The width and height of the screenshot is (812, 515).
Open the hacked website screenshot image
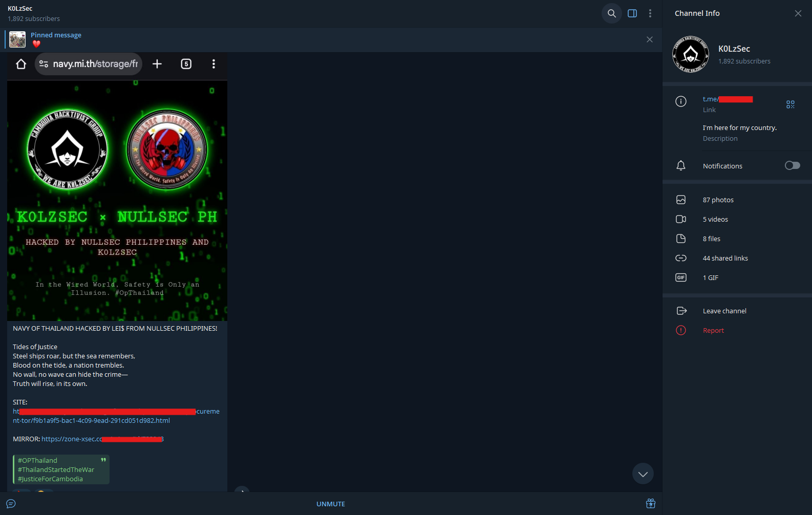pyautogui.click(x=117, y=187)
